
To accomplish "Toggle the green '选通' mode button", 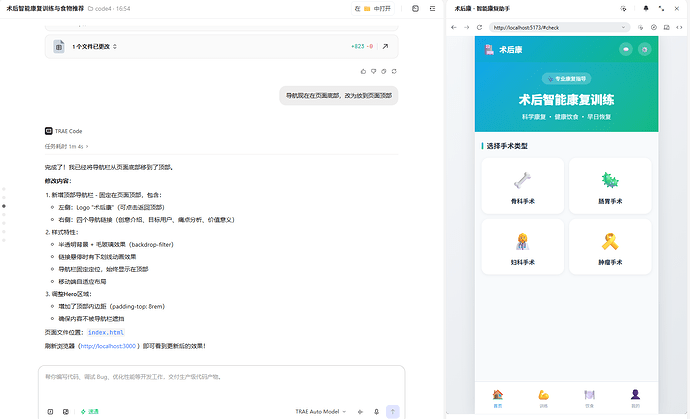I will [x=90, y=412].
